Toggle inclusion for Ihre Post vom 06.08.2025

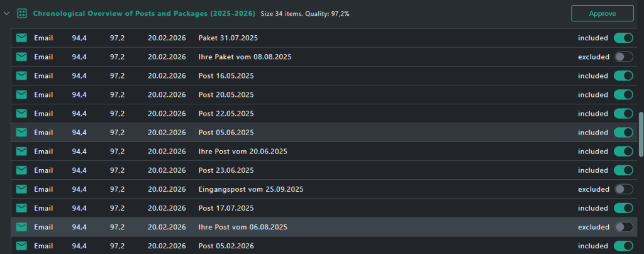coord(623,227)
